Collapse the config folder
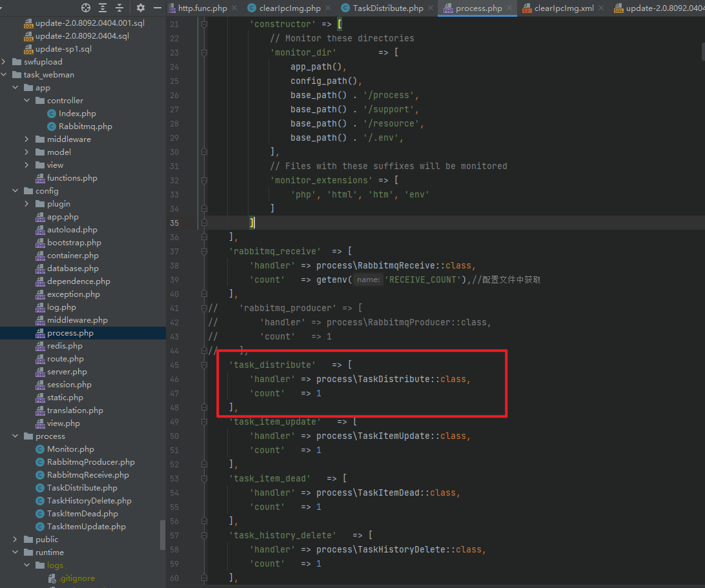The width and height of the screenshot is (705, 588). [15, 191]
